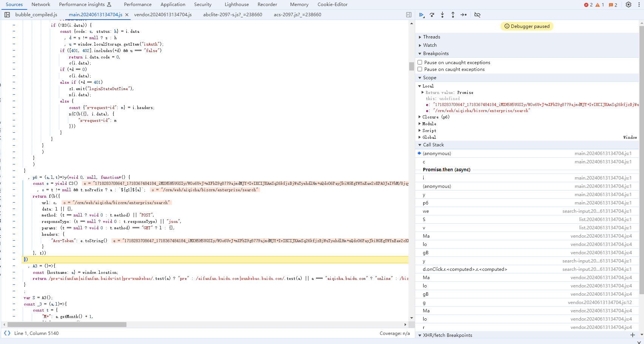Open acs-2097.js file tab
Viewport: 644px width, 344px height.
click(297, 15)
